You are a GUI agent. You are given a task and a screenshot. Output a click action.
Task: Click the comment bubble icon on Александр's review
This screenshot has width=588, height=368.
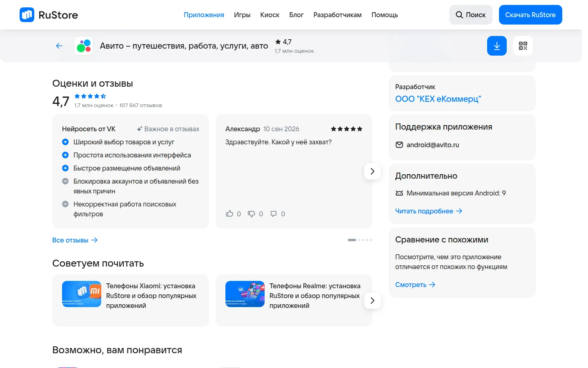point(274,213)
